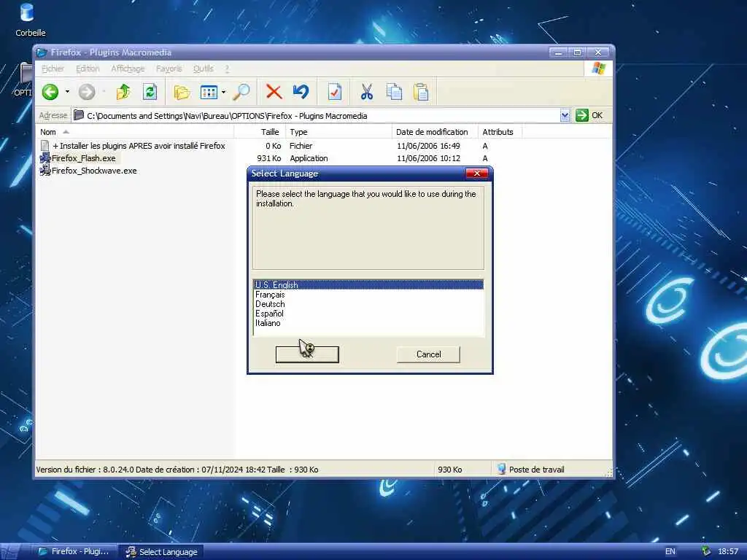Image resolution: width=747 pixels, height=560 pixels.
Task: Click the folder icon in the address bar
Action: (79, 115)
